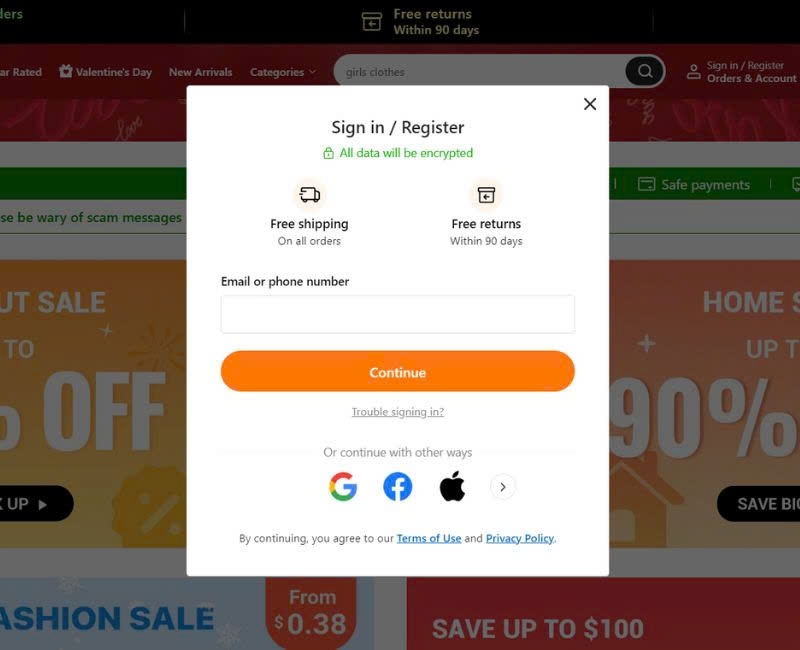Click the Email or phone number field

[x=397, y=314]
